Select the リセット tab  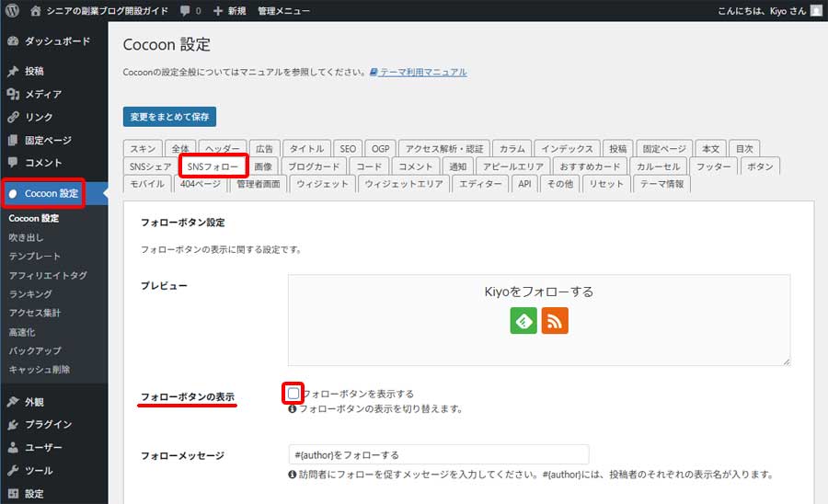(606, 184)
